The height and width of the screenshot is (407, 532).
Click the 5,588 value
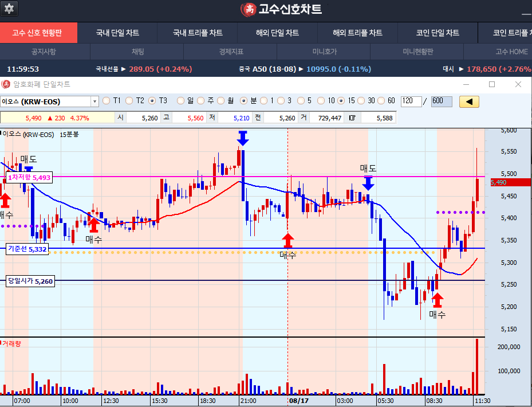(x=384, y=118)
